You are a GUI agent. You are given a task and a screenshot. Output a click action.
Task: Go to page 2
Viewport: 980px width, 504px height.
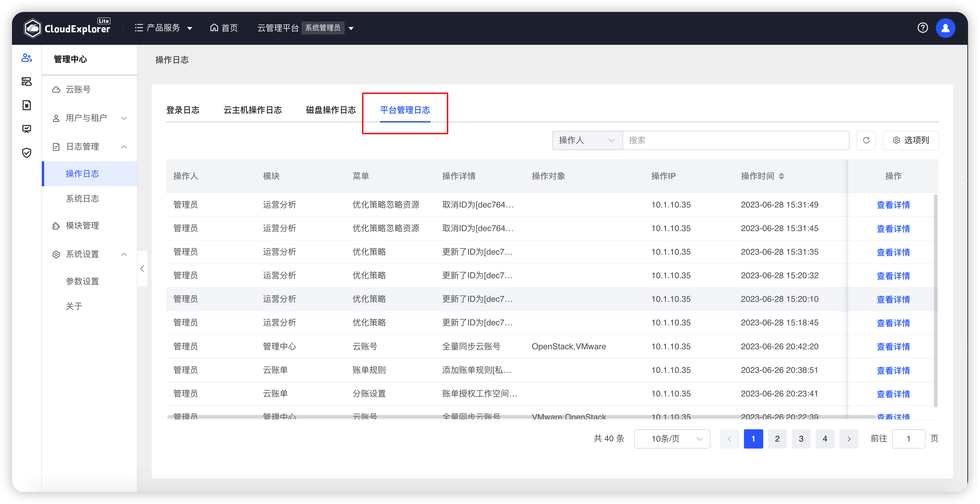pos(777,439)
